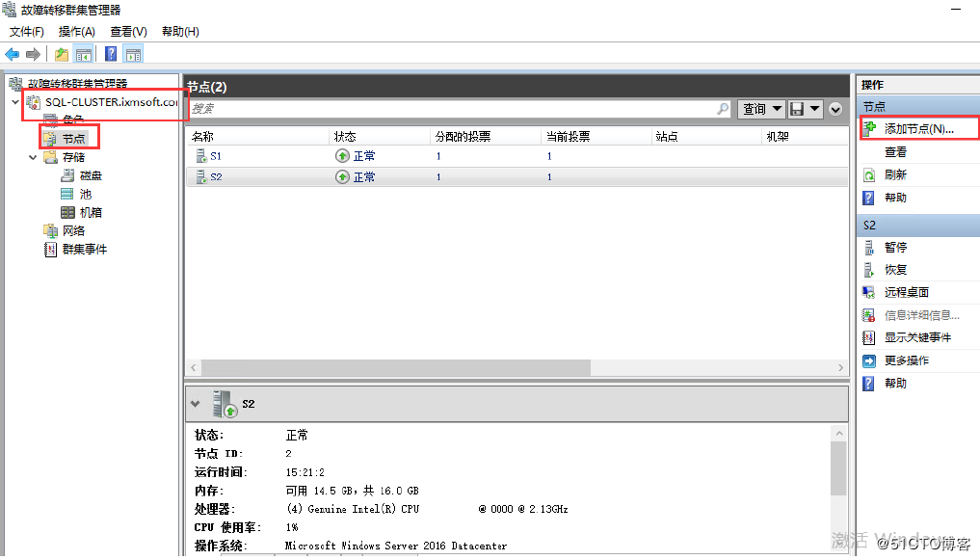980x560 pixels.
Task: Collapse the S2 details pane chevron
Action: (x=195, y=404)
